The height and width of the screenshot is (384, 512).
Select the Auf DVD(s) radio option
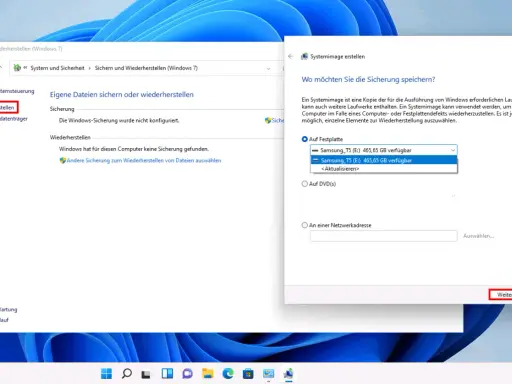(304, 184)
